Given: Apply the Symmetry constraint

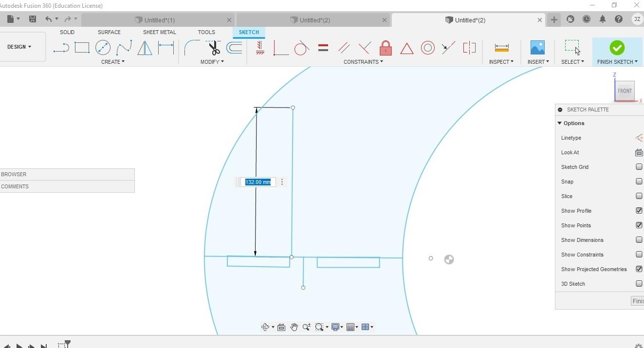Looking at the screenshot, I should coord(469,48).
